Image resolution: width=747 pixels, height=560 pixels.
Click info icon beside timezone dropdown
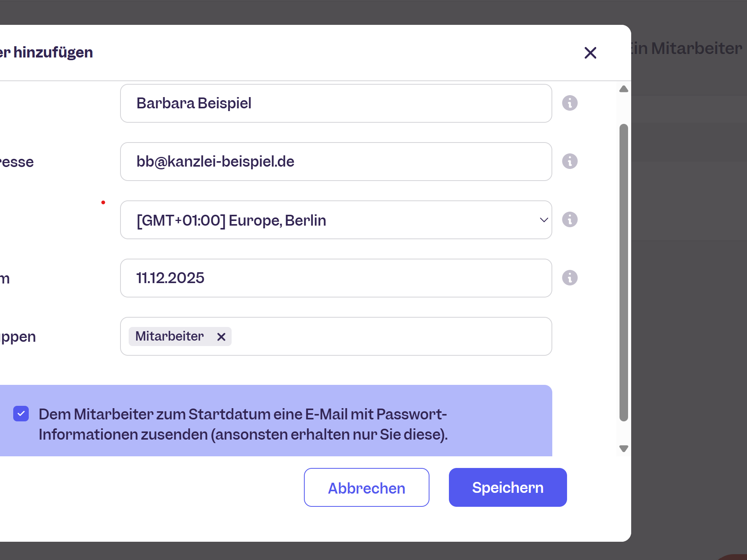coord(570,219)
